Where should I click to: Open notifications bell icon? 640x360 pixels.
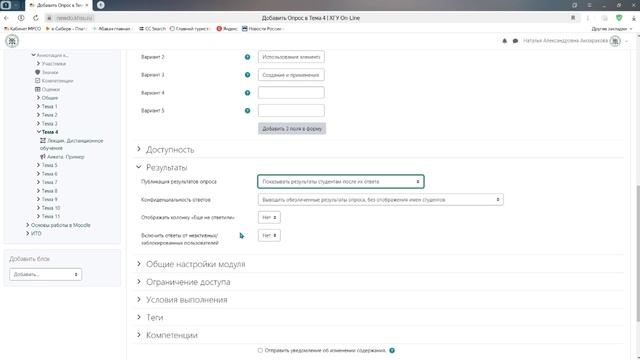pos(504,41)
